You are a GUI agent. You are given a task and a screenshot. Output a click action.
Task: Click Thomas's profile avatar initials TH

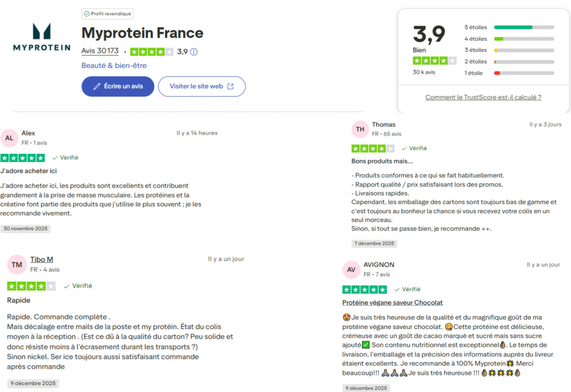tap(360, 129)
